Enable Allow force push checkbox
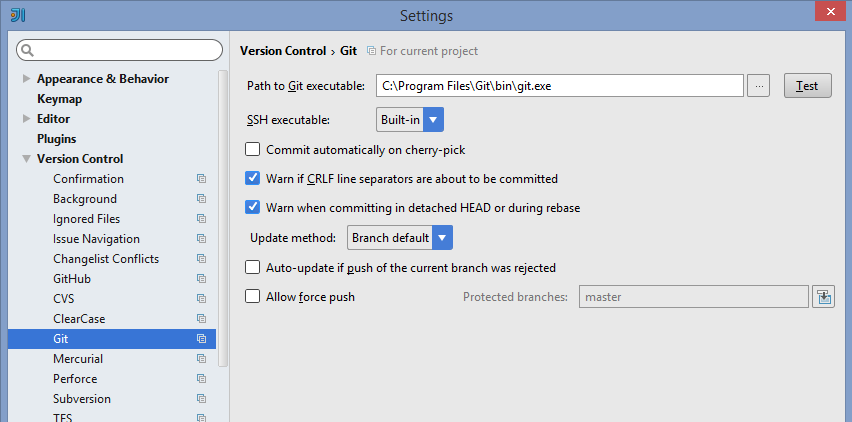 [x=252, y=297]
